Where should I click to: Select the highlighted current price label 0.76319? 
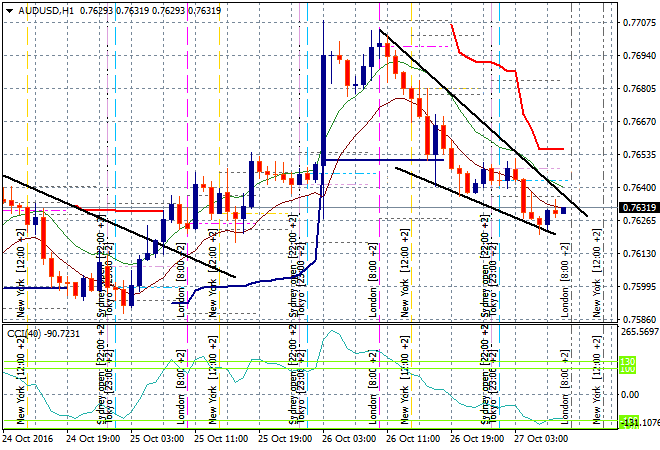[639, 208]
